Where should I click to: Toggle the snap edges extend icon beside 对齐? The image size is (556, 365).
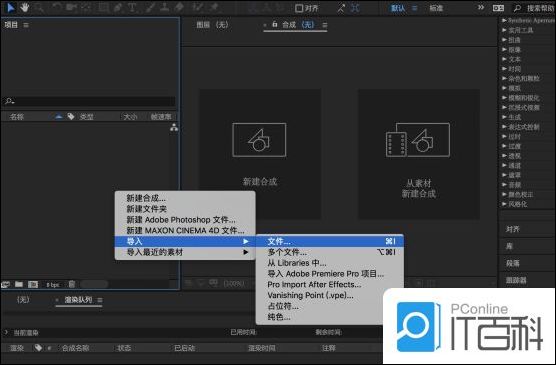click(340, 8)
